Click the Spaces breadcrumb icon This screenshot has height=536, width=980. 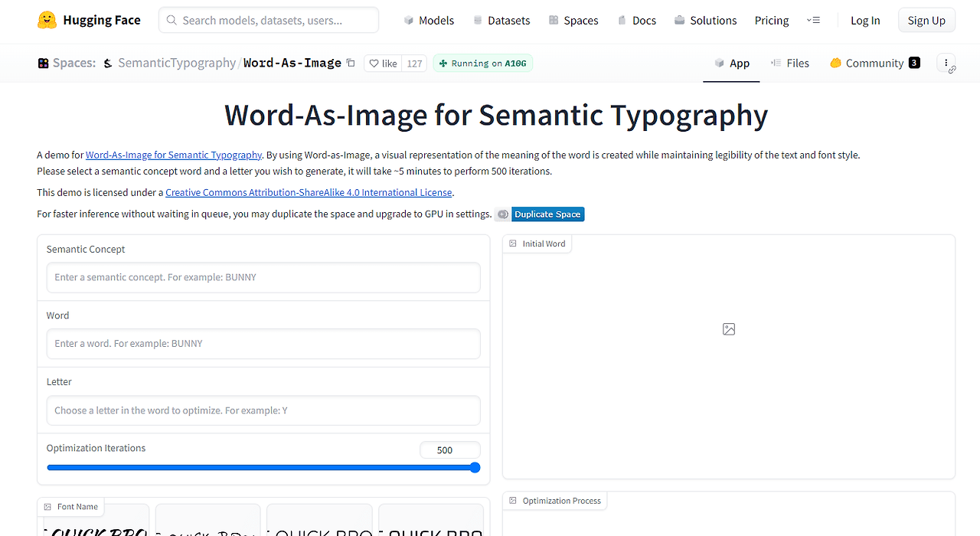coord(43,64)
